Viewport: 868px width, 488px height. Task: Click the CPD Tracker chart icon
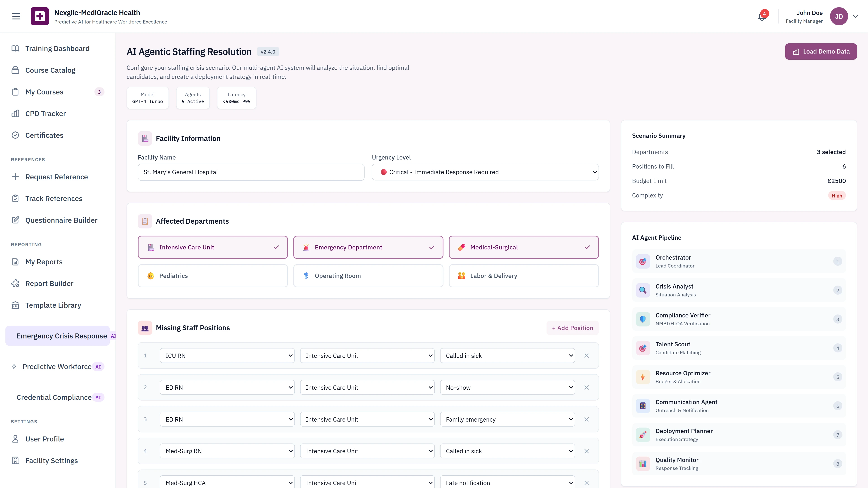pos(15,113)
